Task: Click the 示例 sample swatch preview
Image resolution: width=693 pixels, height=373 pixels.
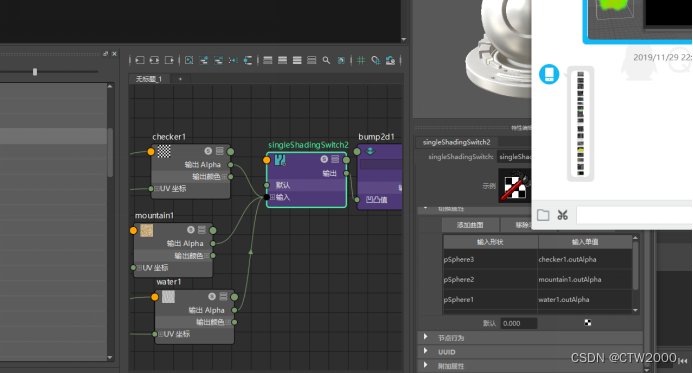Action: (514, 186)
